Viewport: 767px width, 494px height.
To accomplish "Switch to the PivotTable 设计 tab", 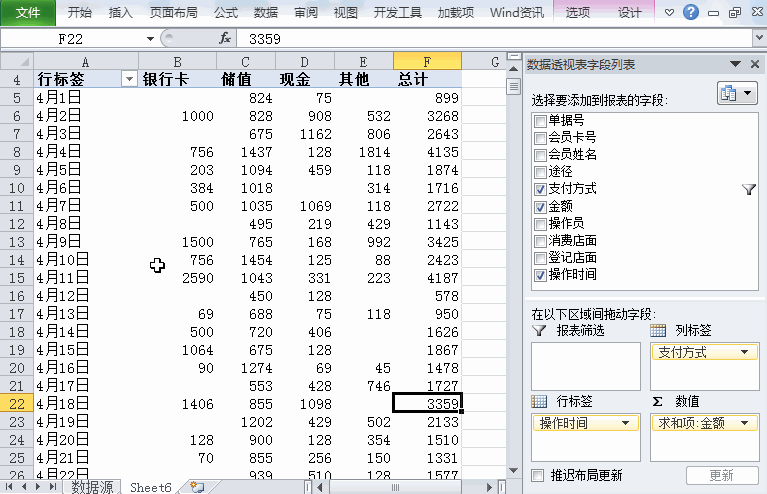I will pyautogui.click(x=629, y=13).
